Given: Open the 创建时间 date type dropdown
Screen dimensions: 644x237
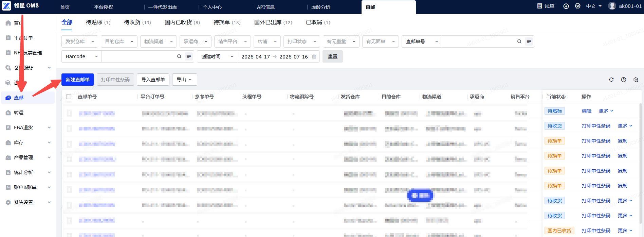Looking at the screenshot, I should point(217,56).
